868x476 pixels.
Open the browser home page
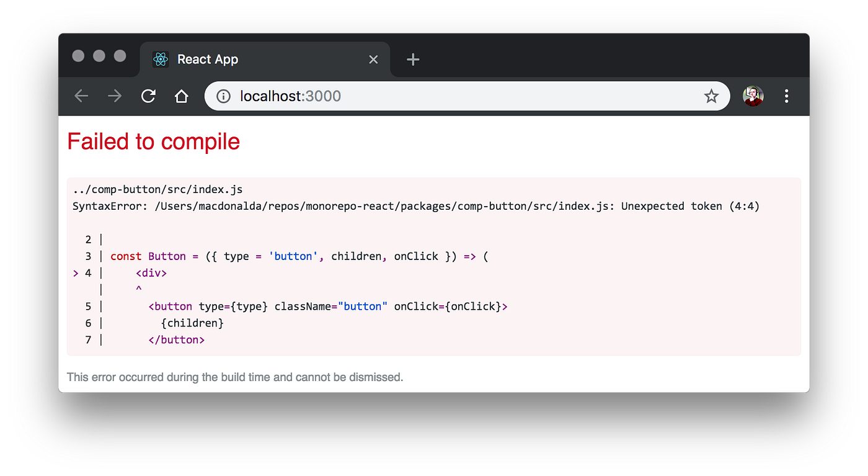coord(182,96)
